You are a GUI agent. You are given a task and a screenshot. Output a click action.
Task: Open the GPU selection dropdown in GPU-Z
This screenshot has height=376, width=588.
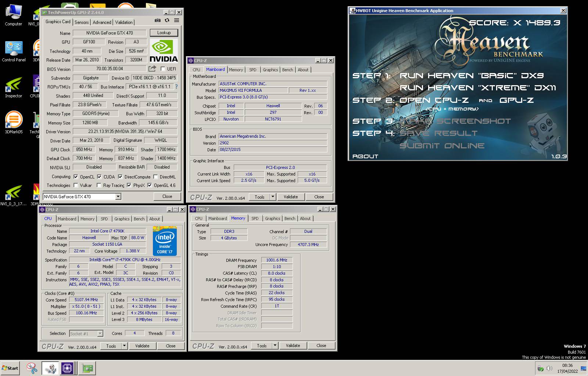[118, 196]
